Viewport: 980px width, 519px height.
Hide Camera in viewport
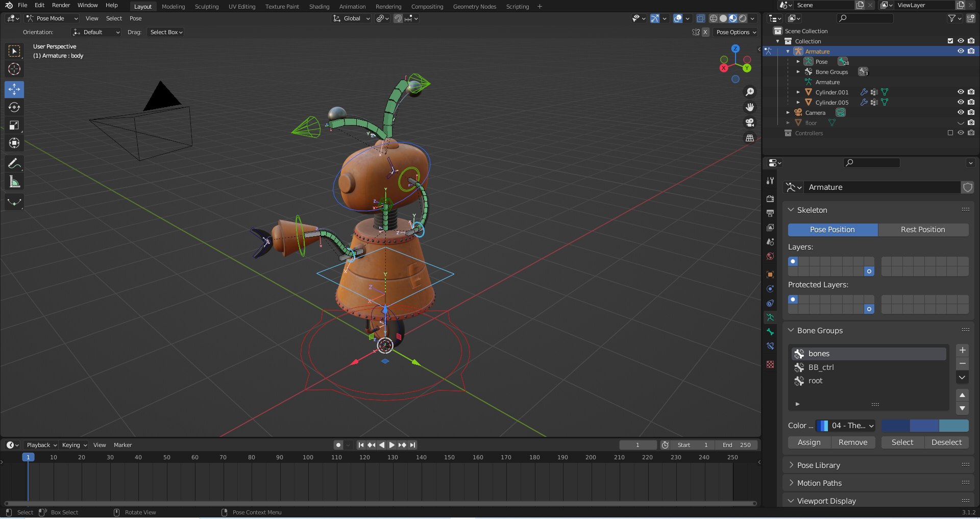tap(961, 112)
